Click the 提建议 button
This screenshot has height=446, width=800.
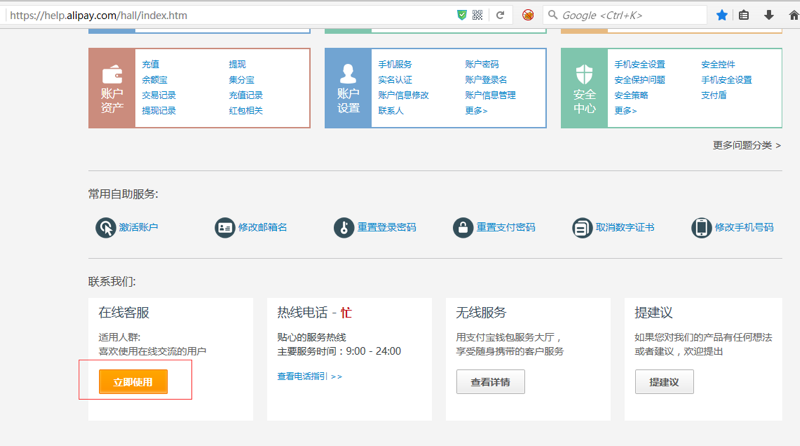[664, 382]
